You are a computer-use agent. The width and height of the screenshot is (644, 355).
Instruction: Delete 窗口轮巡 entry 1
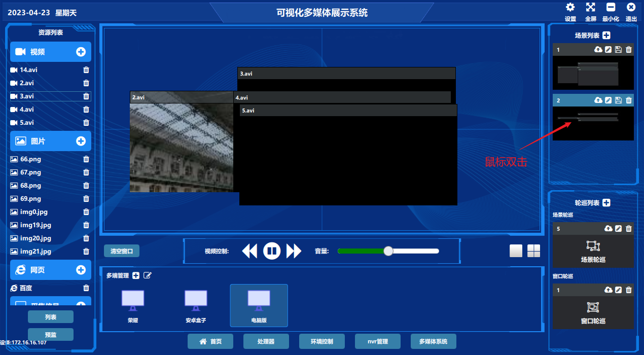tap(629, 290)
